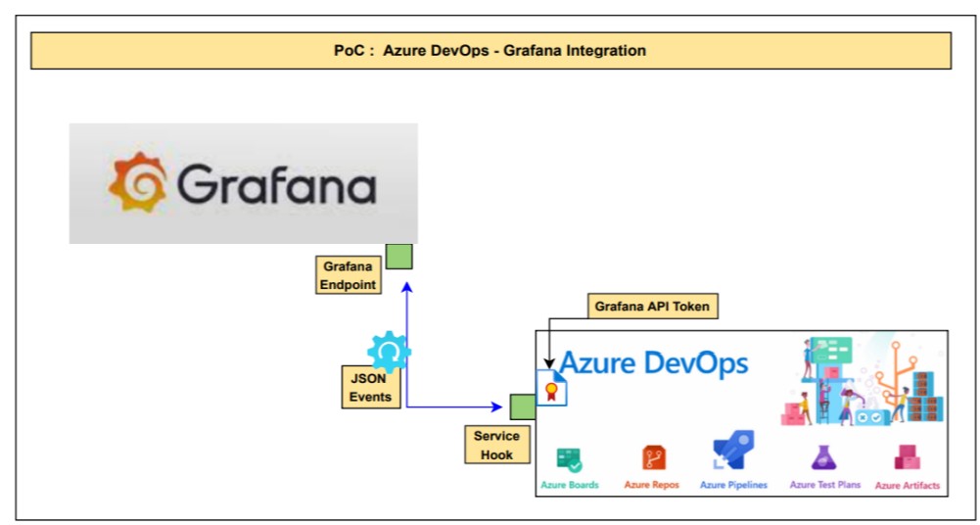Viewport: 980px width, 525px height.
Task: Click the Azure Artifacts box icon
Action: click(907, 457)
